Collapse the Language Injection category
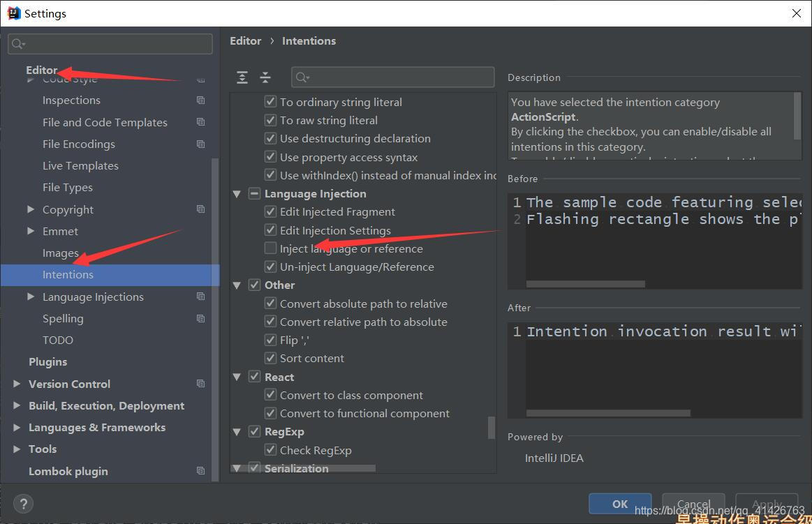812x524 pixels. click(x=237, y=193)
